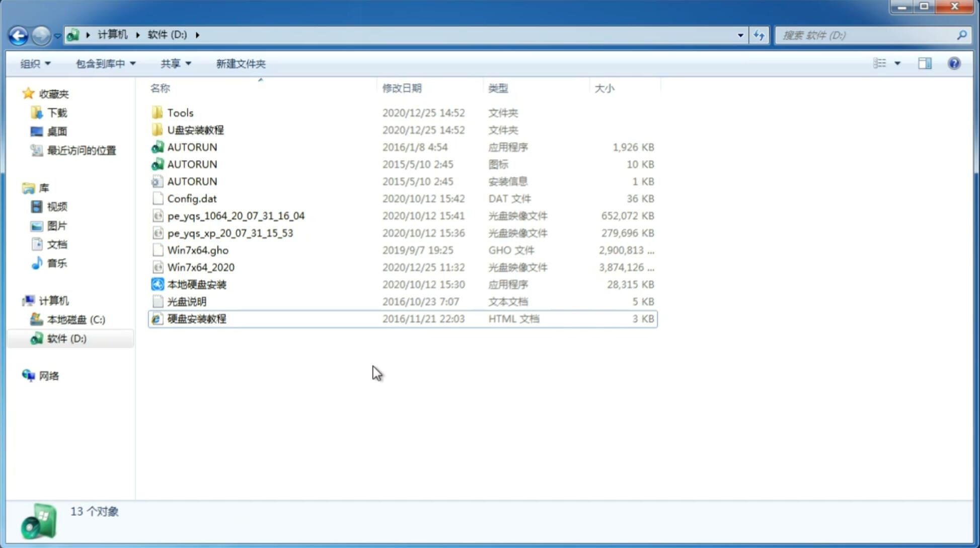Screen dimensions: 980x548
Task: Select 软件 (D:) drive in sidebar
Action: tap(66, 338)
